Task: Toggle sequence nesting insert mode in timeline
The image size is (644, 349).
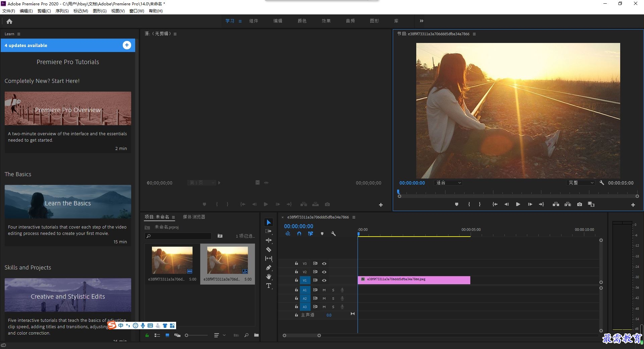Action: 288,234
